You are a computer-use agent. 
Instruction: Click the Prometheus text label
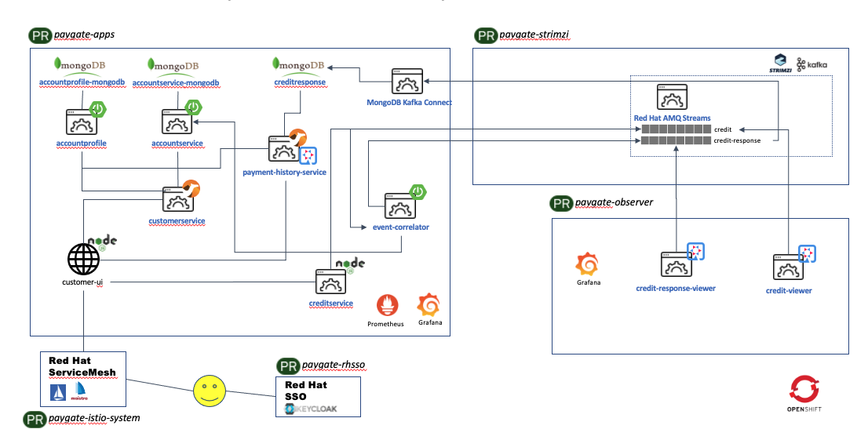[386, 324]
